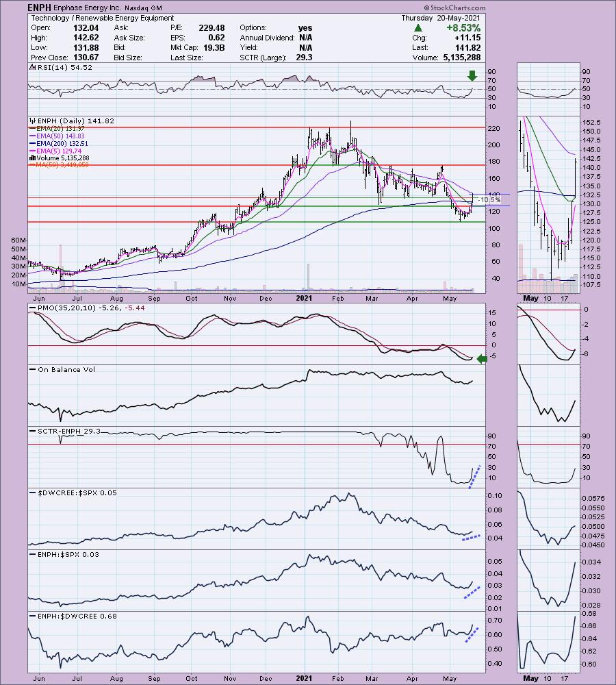
Task: Click Technology / Renewable Energy Equipment sector text
Action: (x=103, y=18)
